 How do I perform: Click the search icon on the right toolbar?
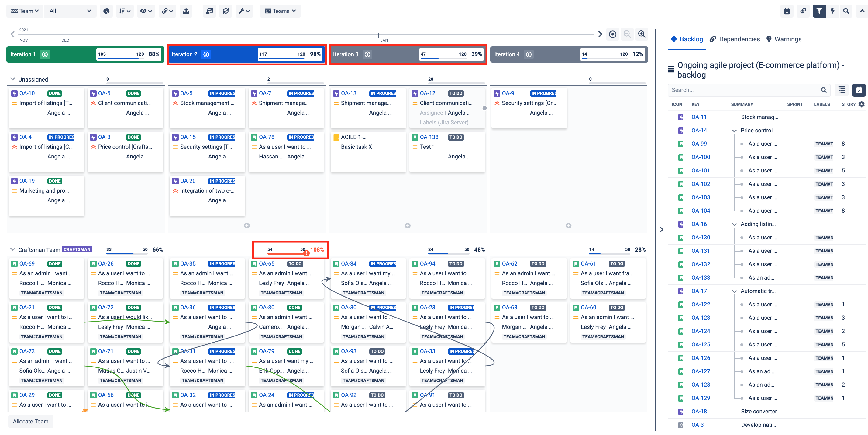(846, 11)
